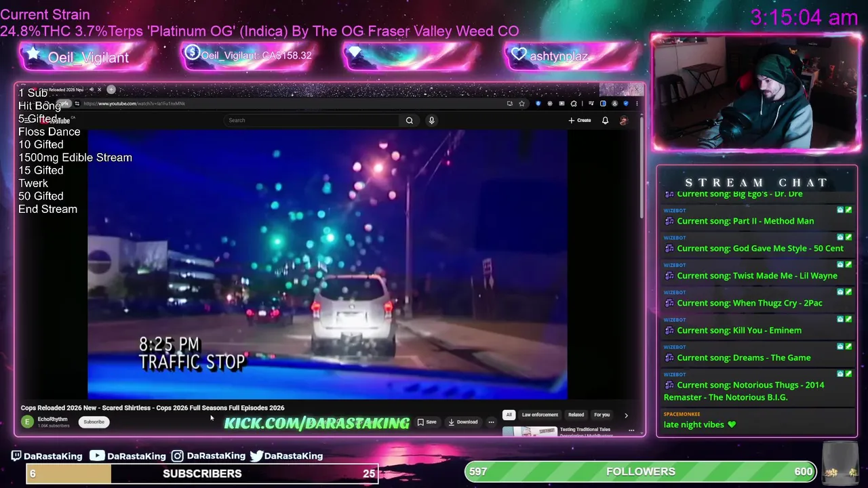Click the Twist Made Me - Lil Wayne chat message
The image size is (868, 488).
(757, 276)
